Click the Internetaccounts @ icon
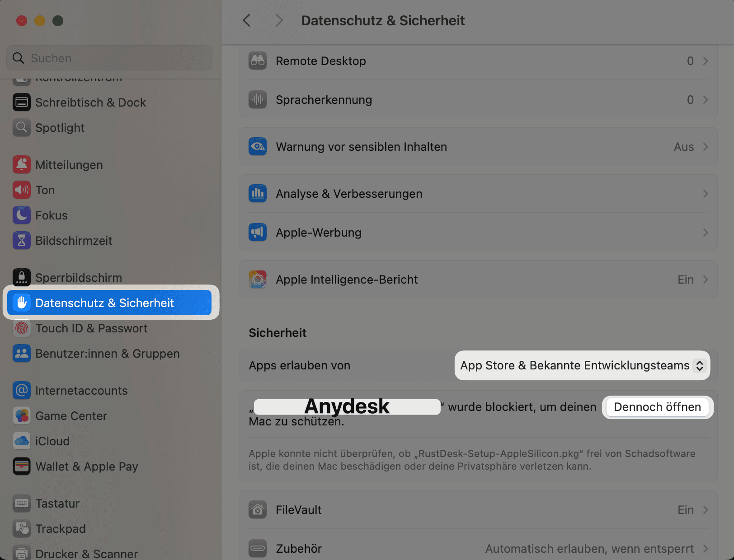The width and height of the screenshot is (734, 560). tap(22, 391)
